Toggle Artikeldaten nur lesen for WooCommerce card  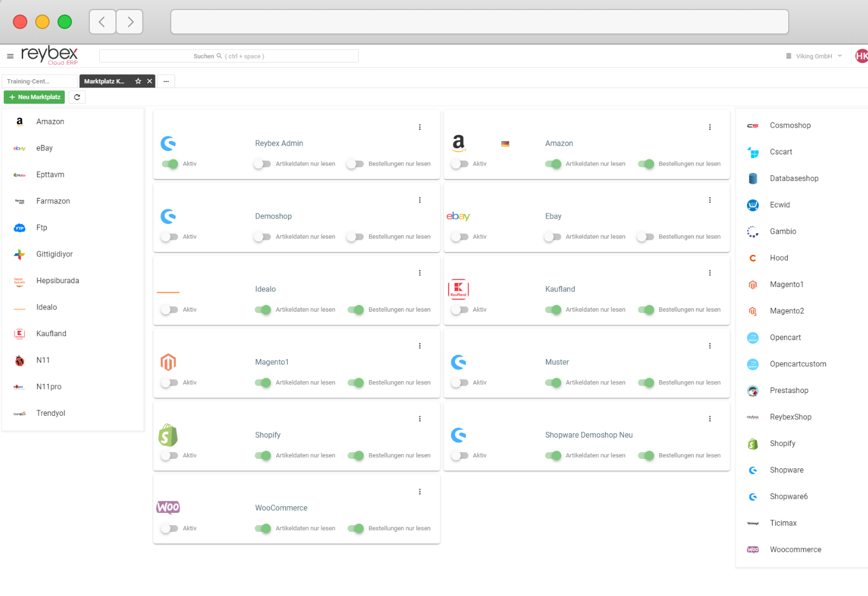[x=262, y=529]
